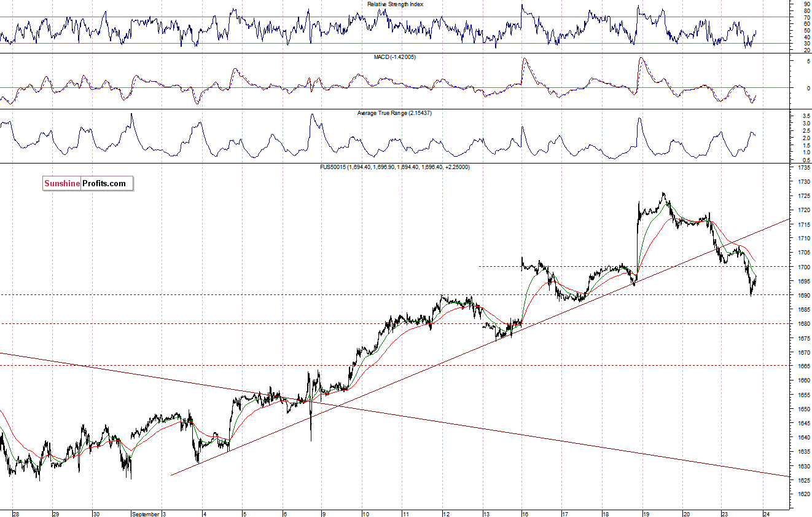
Task: Select date label 23 on time axis
Action: 725,513
